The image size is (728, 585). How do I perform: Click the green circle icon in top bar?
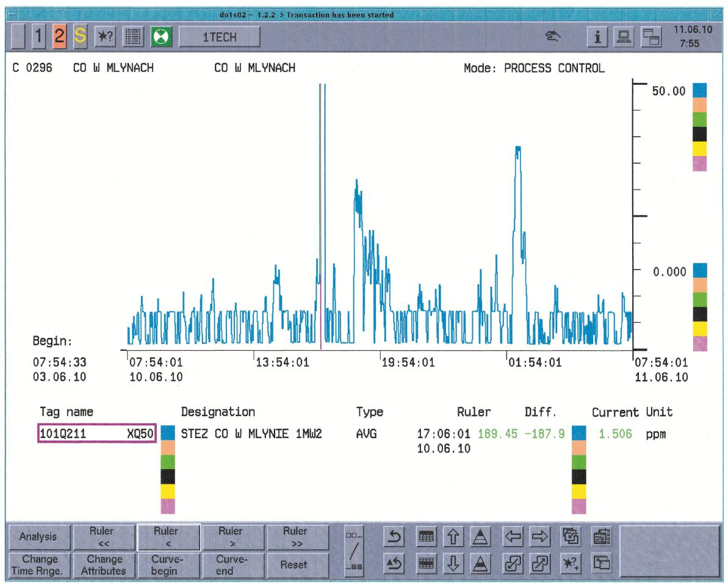pos(161,37)
